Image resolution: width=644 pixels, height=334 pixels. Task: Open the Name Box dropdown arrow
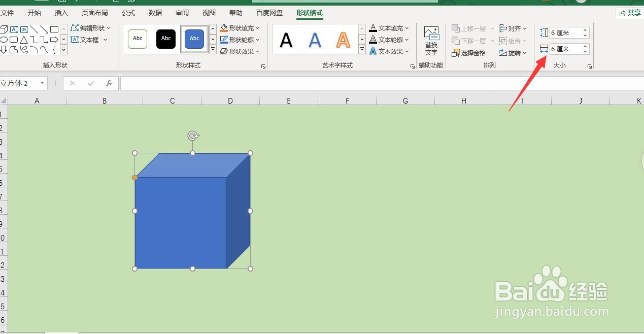[x=42, y=83]
